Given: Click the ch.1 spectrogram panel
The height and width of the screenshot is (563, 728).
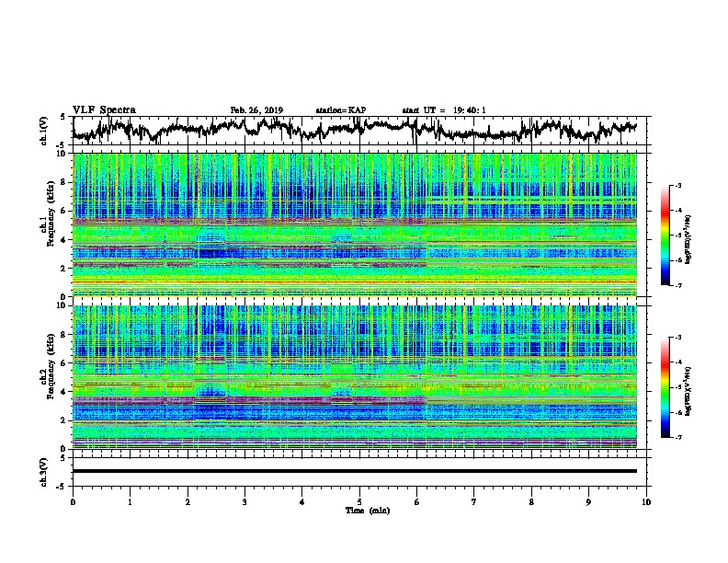Looking at the screenshot, I should (x=355, y=224).
